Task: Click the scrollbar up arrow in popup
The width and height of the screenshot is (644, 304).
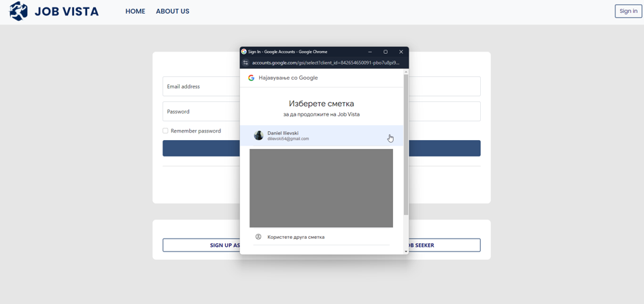Action: coord(406,71)
